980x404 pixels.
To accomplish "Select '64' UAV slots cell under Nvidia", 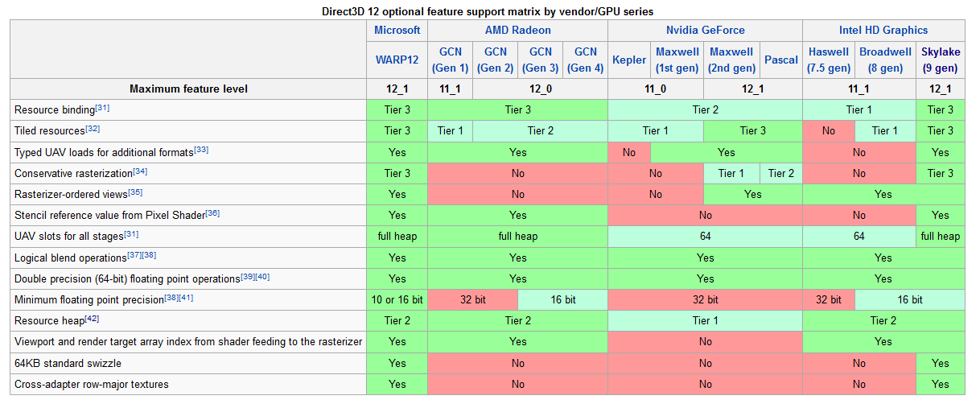I will coord(706,237).
